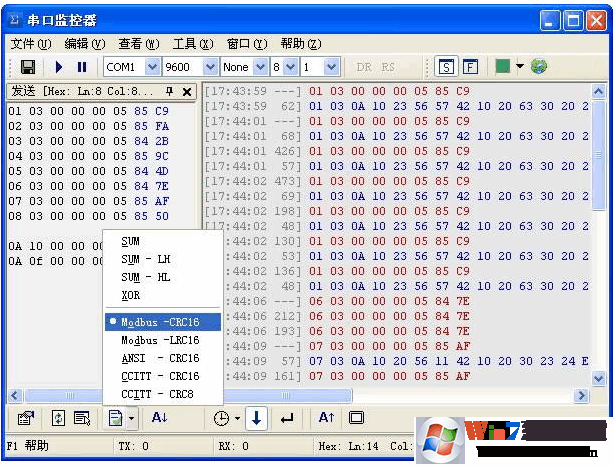Pin the 发送 panel
The height and width of the screenshot is (466, 614).
click(169, 92)
